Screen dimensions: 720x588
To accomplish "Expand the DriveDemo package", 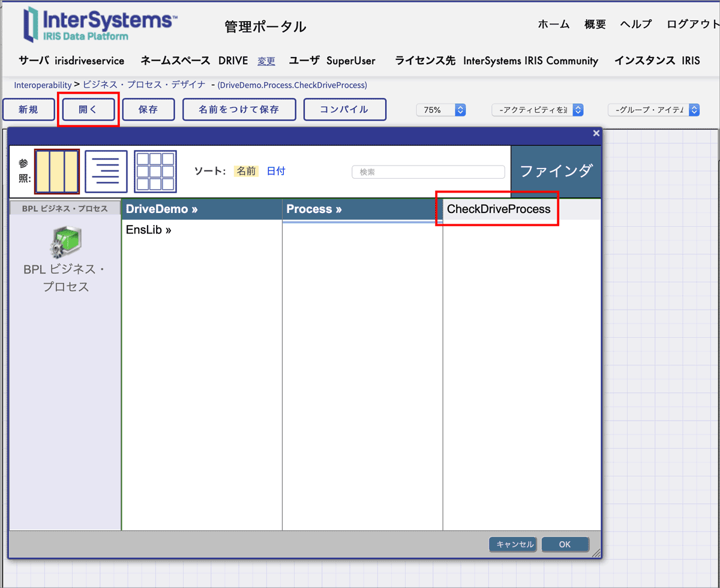I will pos(202,209).
